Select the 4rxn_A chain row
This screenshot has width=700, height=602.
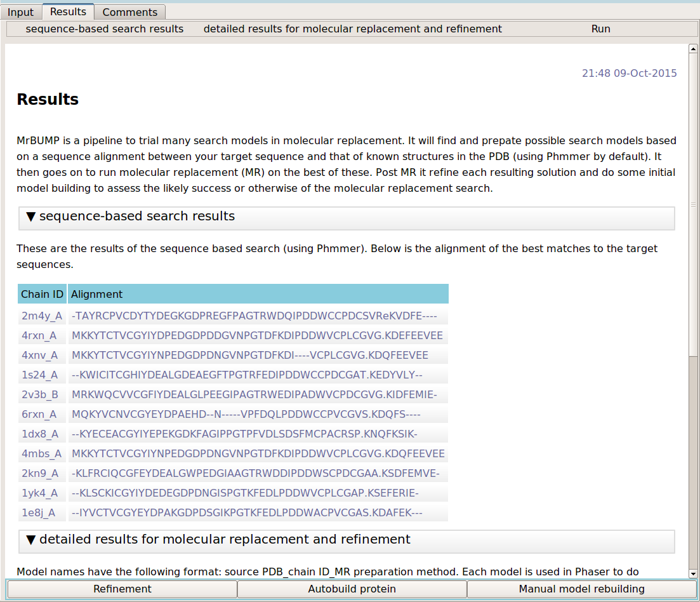pyautogui.click(x=39, y=335)
